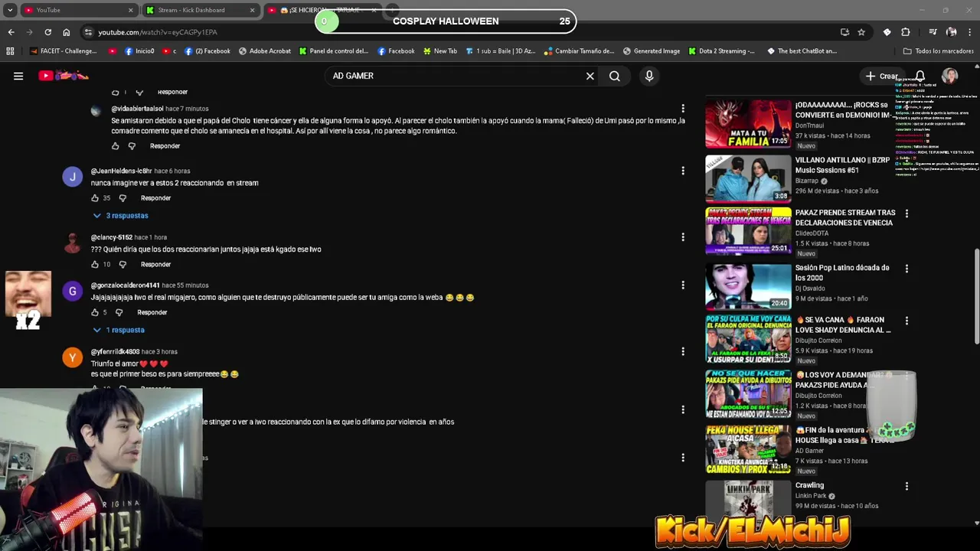980x551 pixels.
Task: Click the G avatar of gonzalocalderon4141
Action: click(x=72, y=291)
